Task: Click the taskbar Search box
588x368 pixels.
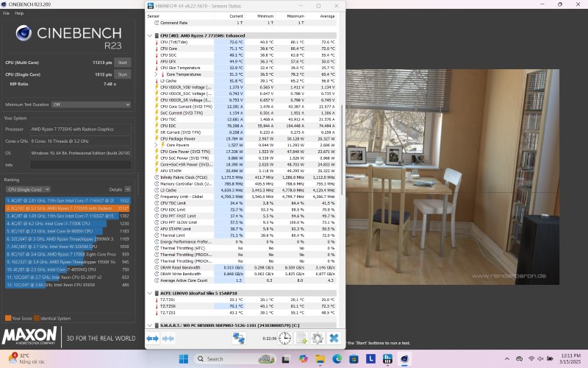Action: 235,359
